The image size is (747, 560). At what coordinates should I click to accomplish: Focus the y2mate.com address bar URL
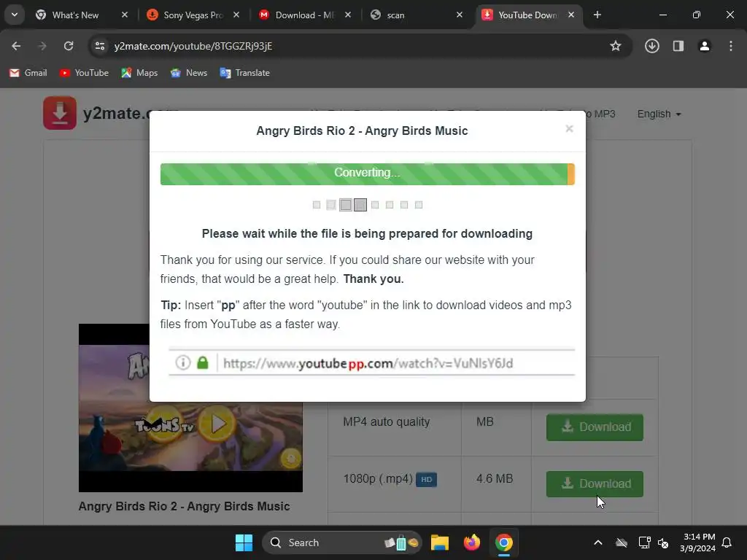[193, 46]
